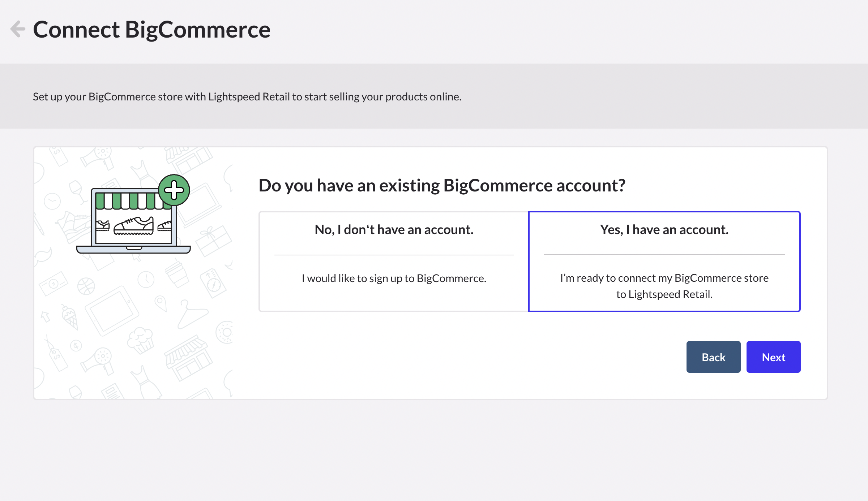The width and height of the screenshot is (868, 501).
Task: Select "No, I don't have an account" option
Action: pyautogui.click(x=394, y=230)
